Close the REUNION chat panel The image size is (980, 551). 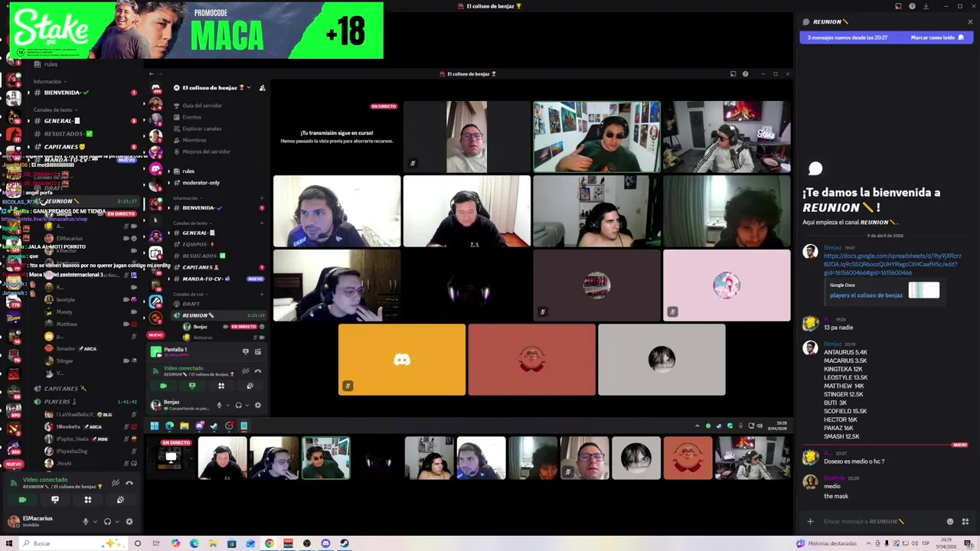pos(970,21)
